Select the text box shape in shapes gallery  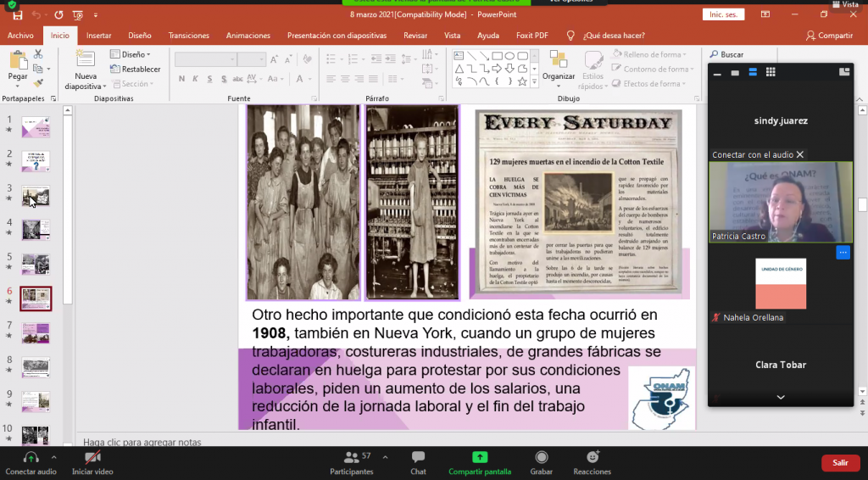point(459,56)
